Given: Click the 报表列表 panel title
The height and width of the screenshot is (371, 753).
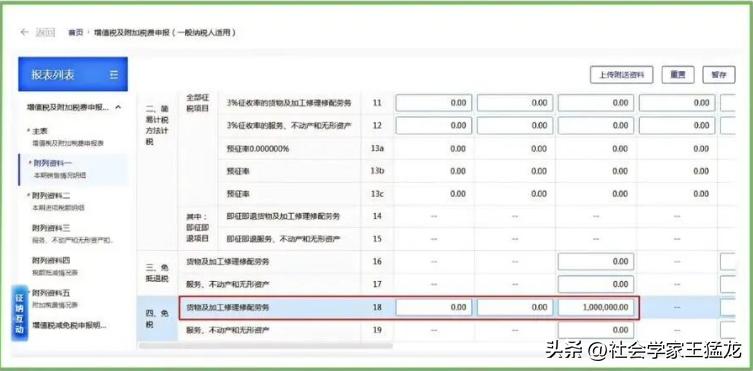Looking at the screenshot, I should click(x=53, y=75).
